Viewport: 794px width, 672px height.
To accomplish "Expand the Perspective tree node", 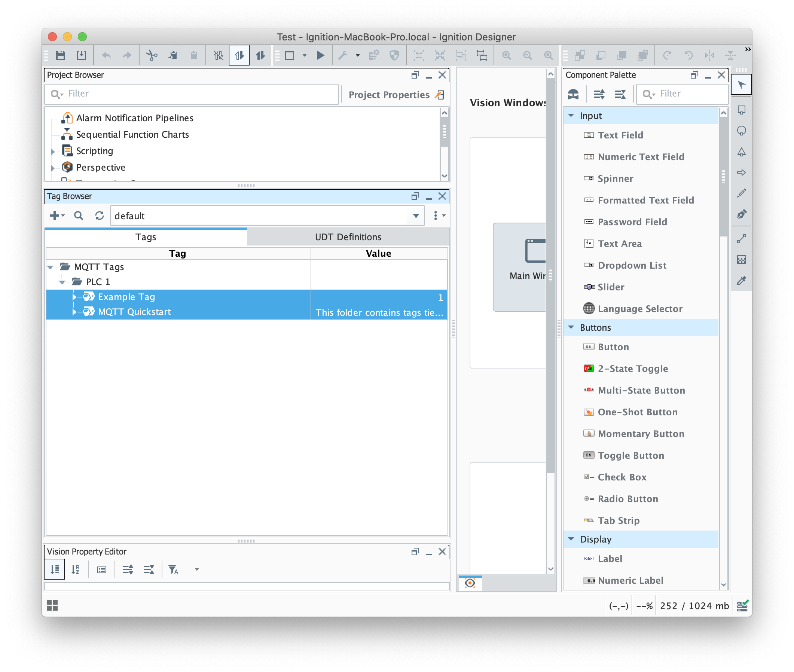I will pos(53,168).
